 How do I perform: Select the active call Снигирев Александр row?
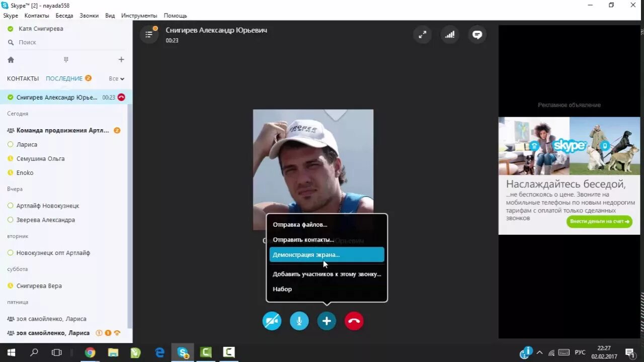coord(66,97)
